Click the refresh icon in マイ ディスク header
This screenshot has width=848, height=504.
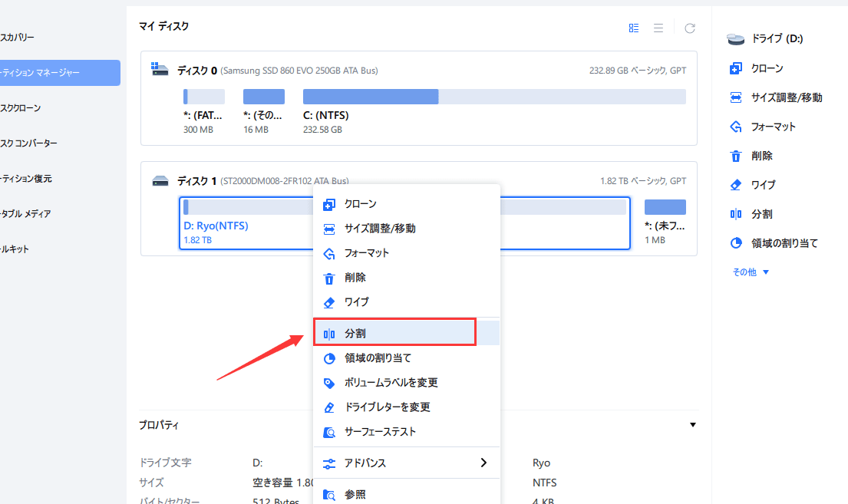pos(690,28)
